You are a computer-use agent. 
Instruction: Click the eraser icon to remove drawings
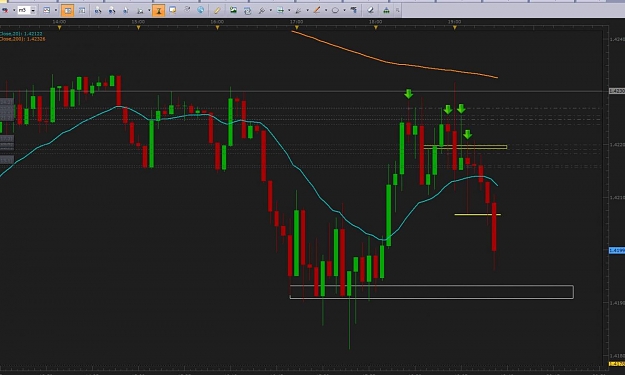pyautogui.click(x=371, y=10)
